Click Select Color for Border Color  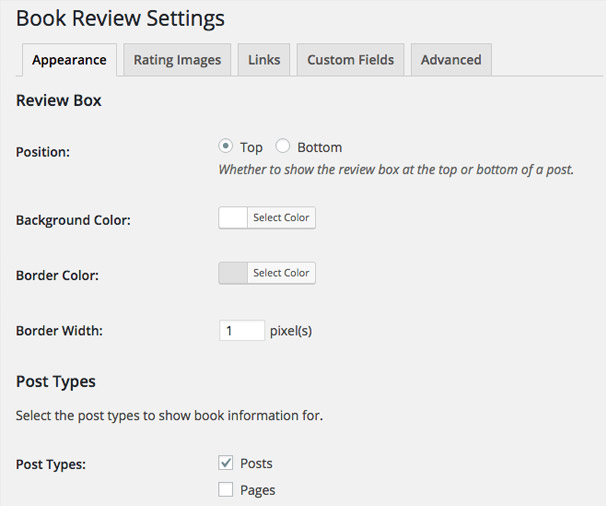pos(281,273)
